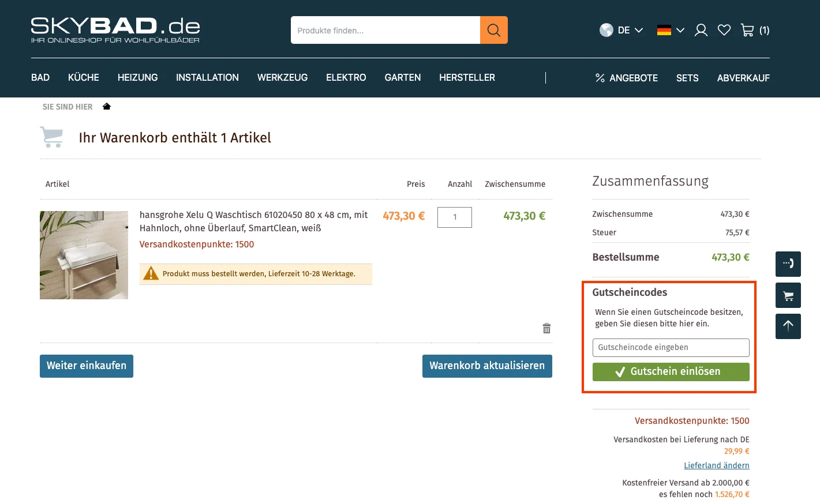
Task: Click the percent icon beside ANGEBOTE
Action: point(600,78)
